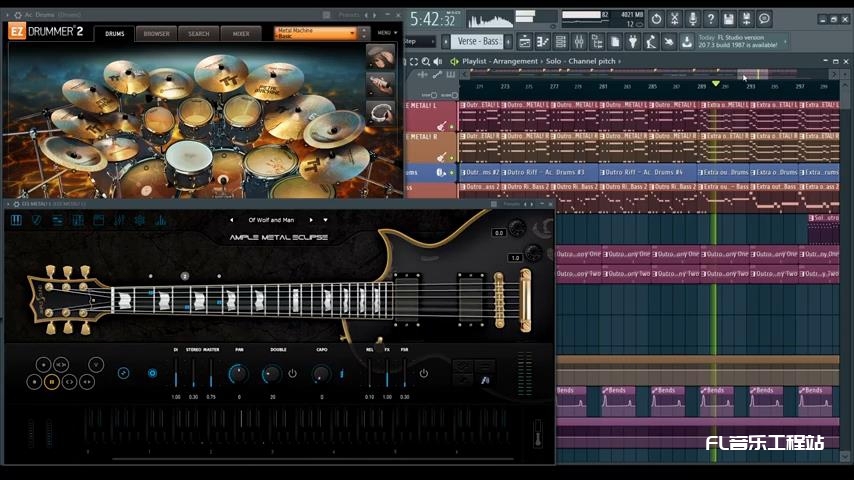The width and height of the screenshot is (854, 480).
Task: Click Channel pitch in the playlist breadcrumb
Action: point(592,62)
